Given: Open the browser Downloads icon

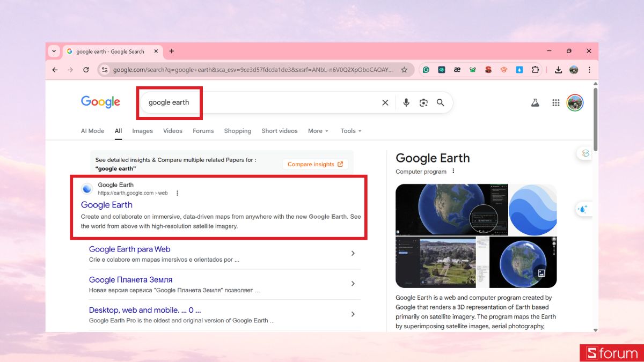Looking at the screenshot, I should tap(558, 70).
